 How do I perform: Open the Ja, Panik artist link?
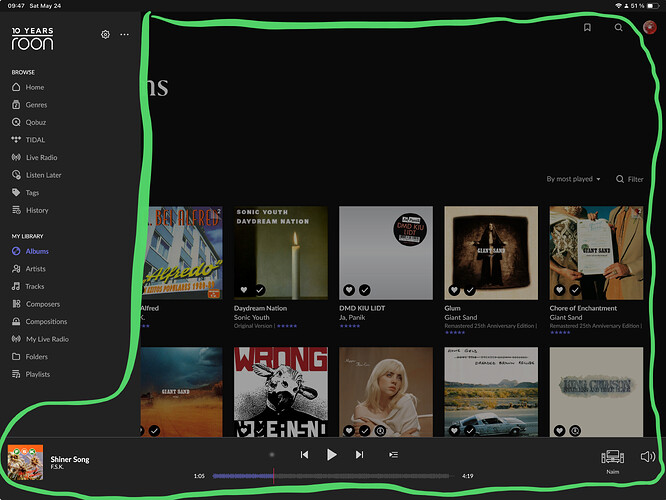(x=352, y=317)
